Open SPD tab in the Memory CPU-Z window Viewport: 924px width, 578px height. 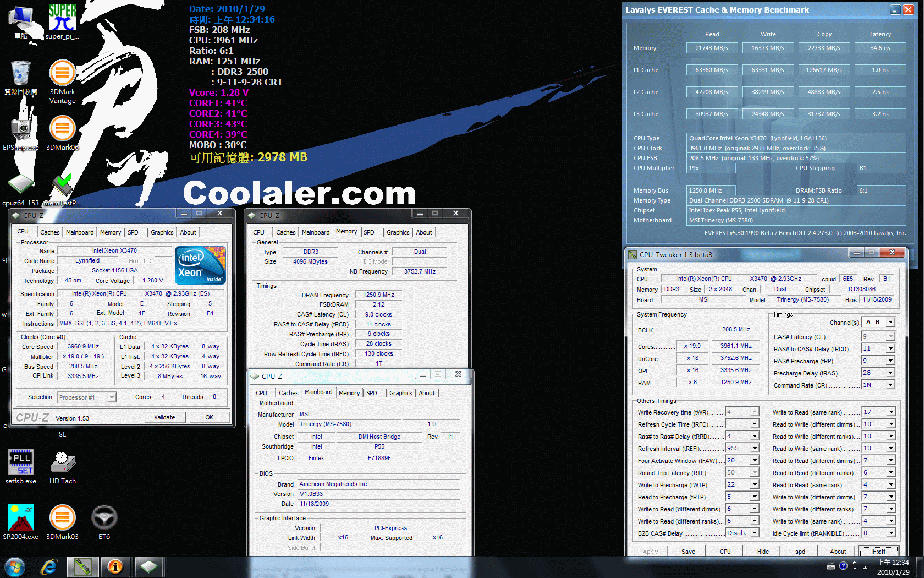(x=369, y=232)
